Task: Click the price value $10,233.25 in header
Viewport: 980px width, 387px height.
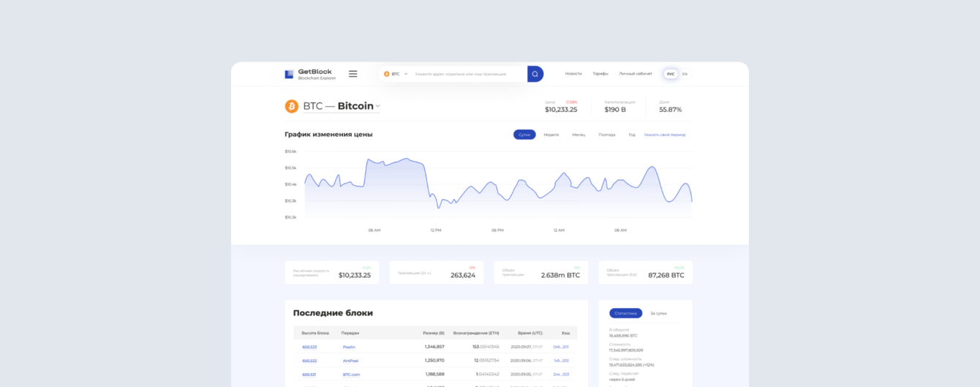Action: pyautogui.click(x=561, y=110)
